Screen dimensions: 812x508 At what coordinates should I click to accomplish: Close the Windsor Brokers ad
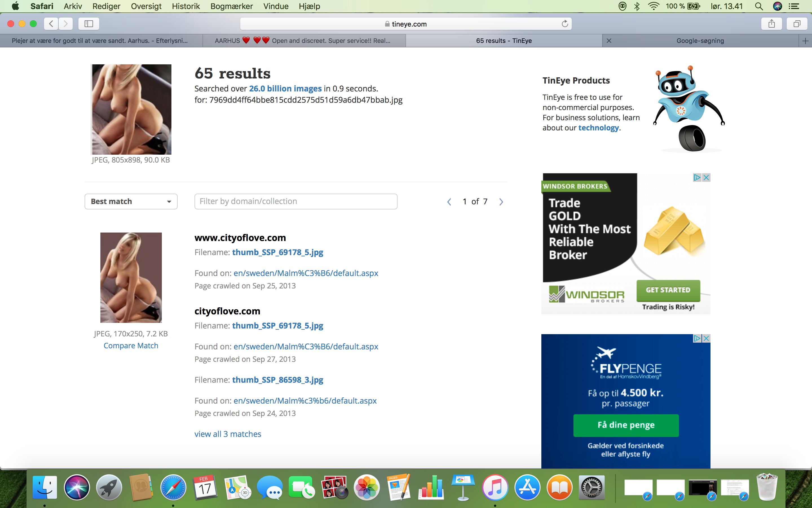(x=706, y=178)
